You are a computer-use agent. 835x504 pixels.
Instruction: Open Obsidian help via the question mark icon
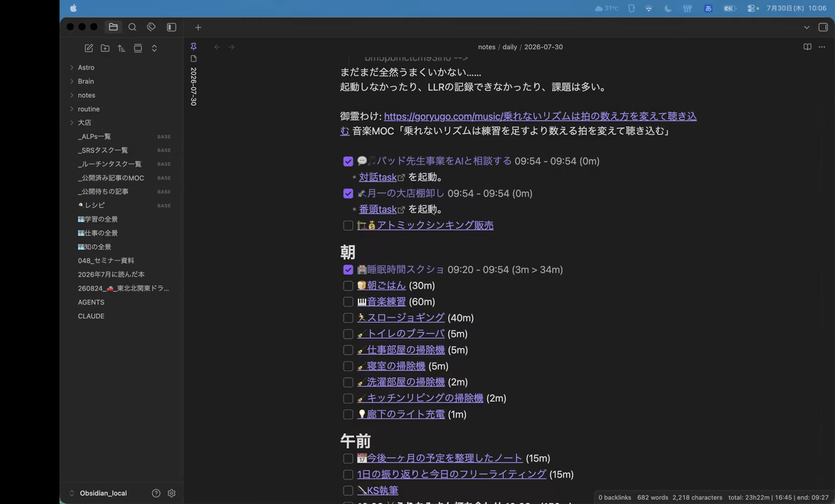pos(156,493)
